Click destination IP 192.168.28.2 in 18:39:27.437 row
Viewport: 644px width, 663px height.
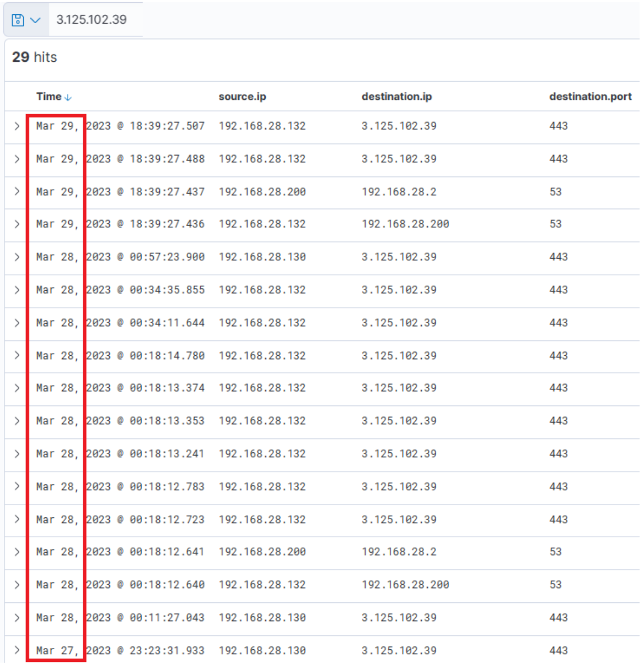399,192
